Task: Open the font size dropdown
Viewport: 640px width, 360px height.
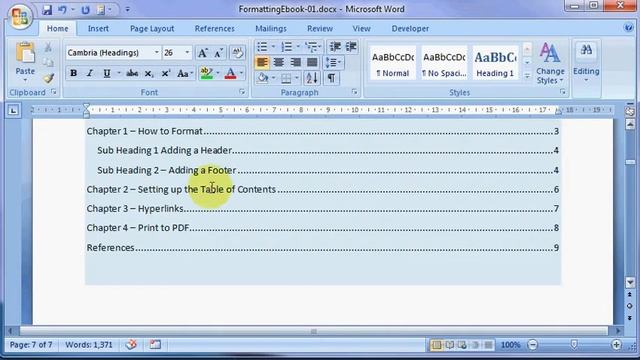Action: (x=187, y=53)
